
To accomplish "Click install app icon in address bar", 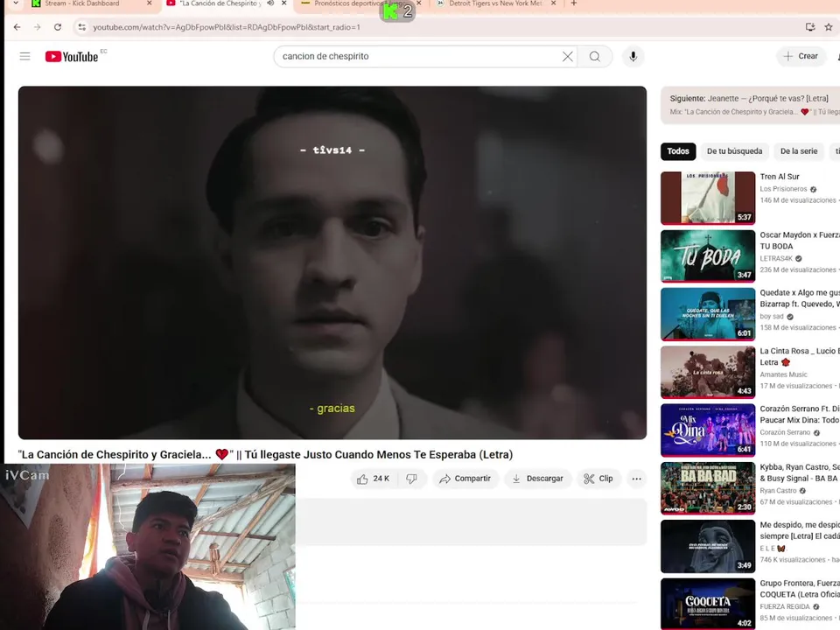I will tap(810, 27).
